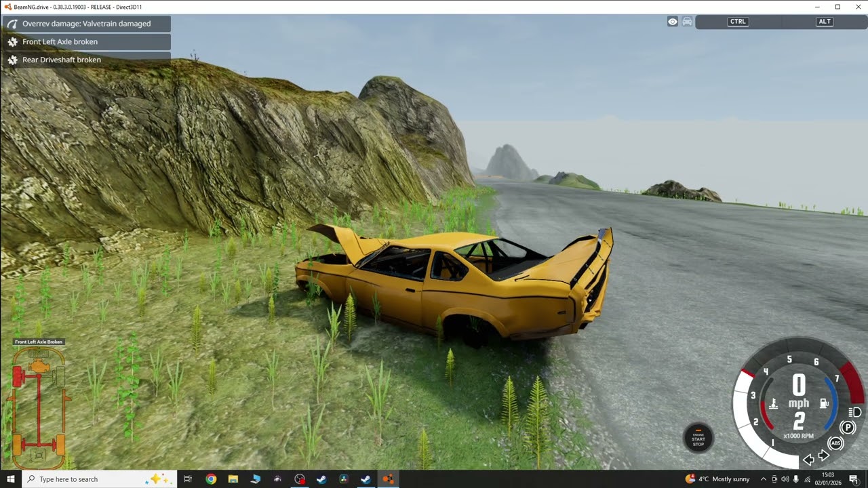Screen dimensions: 868x488
Task: Toggle the Engine Start Stop button
Action: pos(698,439)
